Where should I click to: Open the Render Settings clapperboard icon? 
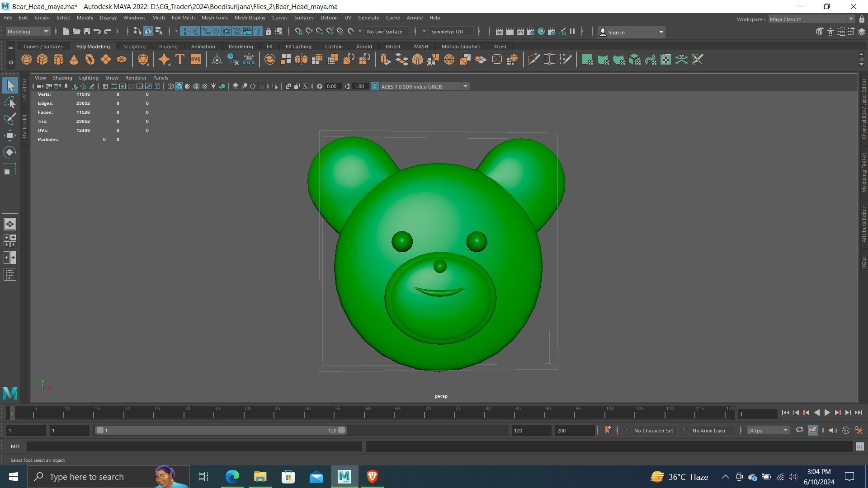point(531,32)
